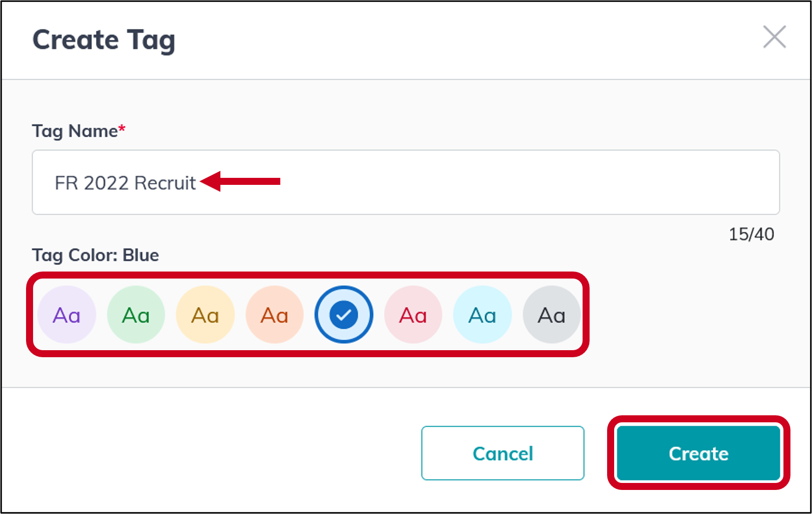Click the Tag Color: Blue label

pyautogui.click(x=95, y=255)
